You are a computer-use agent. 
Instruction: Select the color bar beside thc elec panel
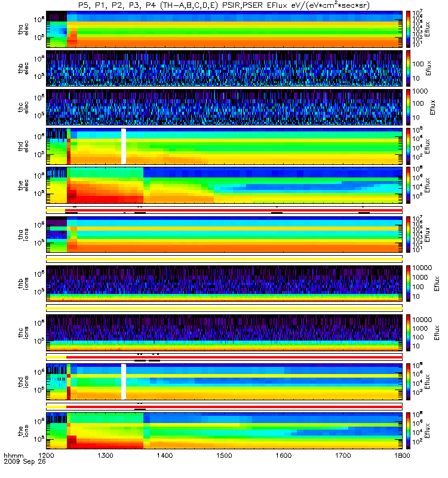point(408,108)
